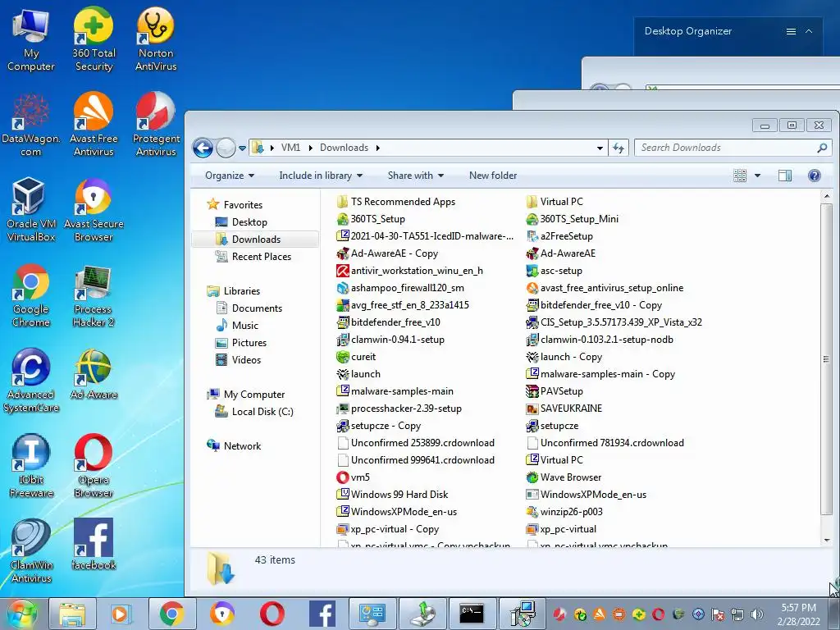This screenshot has height=630, width=840.
Task: Select Advanced SystemCare desktop icon
Action: 30,381
